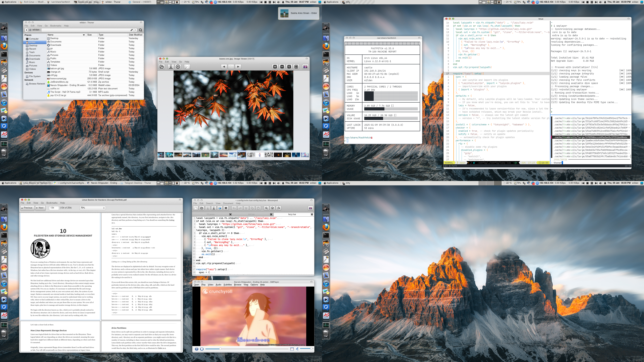Click Open file icon in Mousepad toolbar
This screenshot has height=362, width=644.
[x=202, y=208]
